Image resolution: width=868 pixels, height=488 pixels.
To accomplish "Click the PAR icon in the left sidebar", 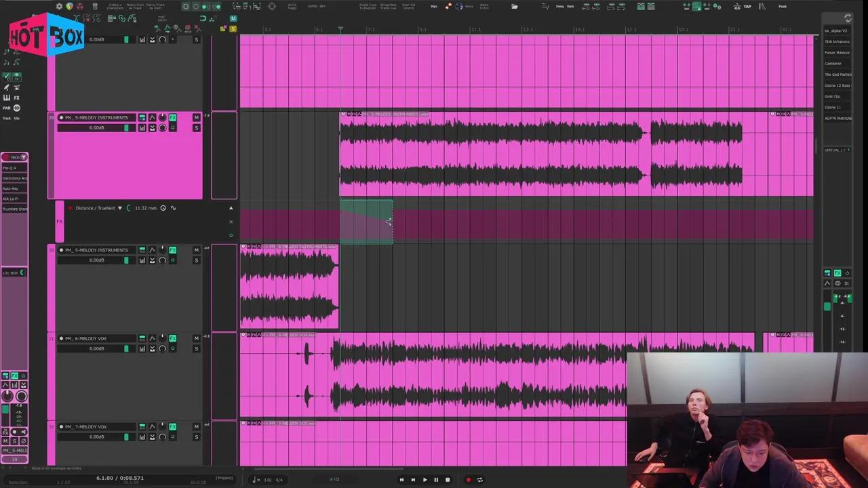I will 7,108.
